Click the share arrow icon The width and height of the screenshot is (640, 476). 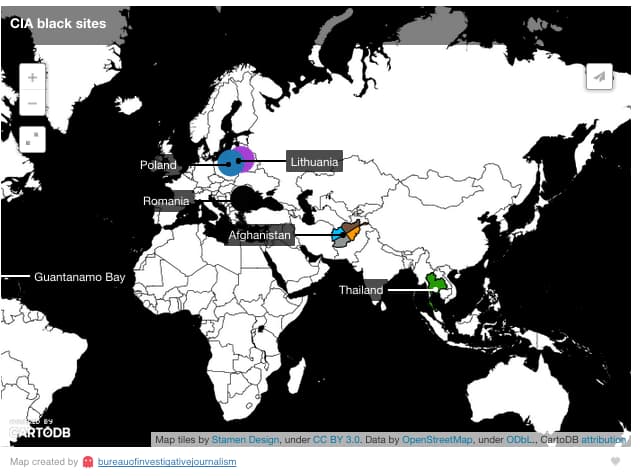pyautogui.click(x=599, y=76)
